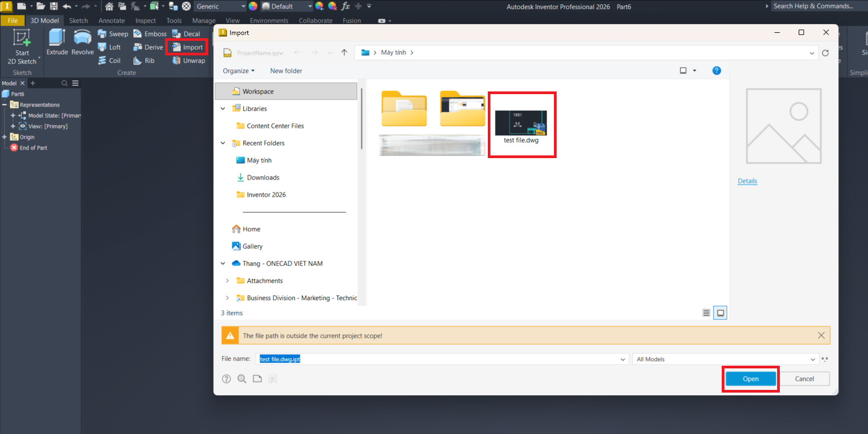Image resolution: width=868 pixels, height=434 pixels.
Task: Undo the last action
Action: (67, 6)
